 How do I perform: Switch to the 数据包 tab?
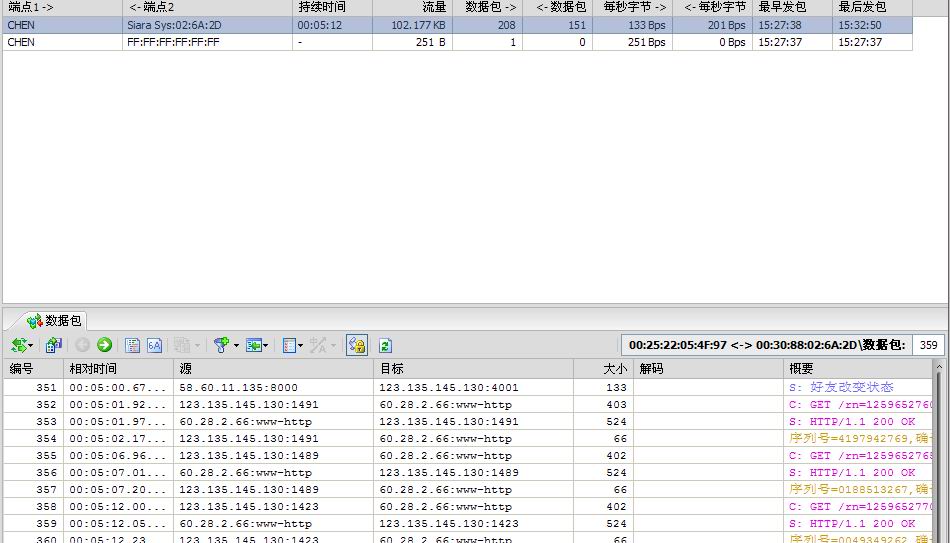click(x=56, y=321)
